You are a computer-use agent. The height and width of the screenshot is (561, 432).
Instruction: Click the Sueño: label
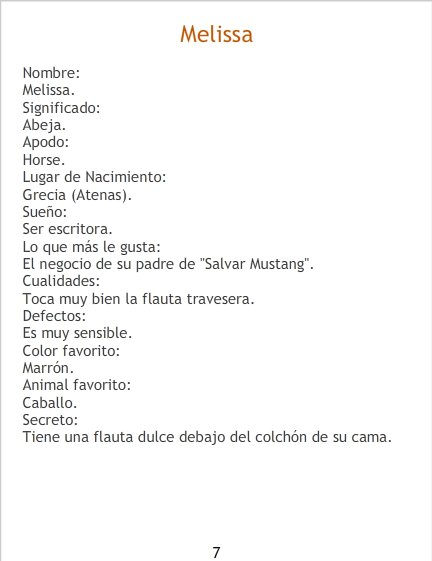point(45,212)
